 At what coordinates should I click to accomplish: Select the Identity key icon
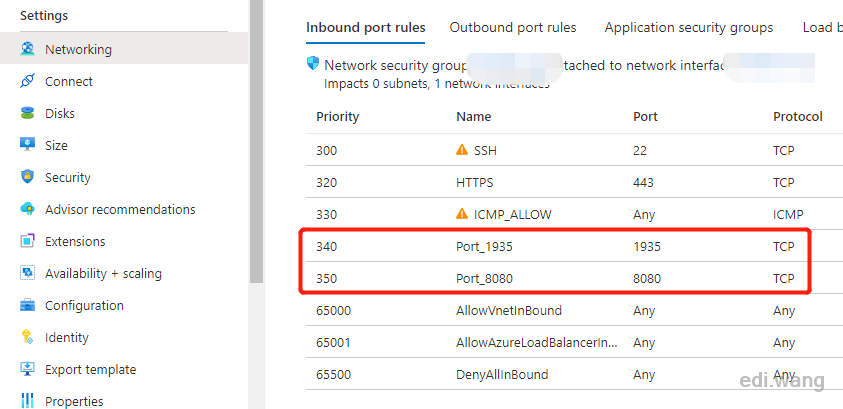(27, 338)
